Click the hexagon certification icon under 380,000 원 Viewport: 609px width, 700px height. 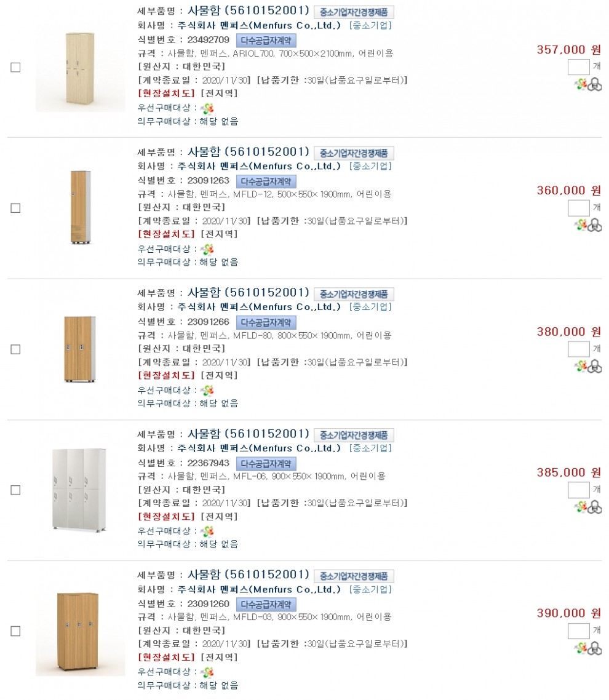tap(595, 367)
